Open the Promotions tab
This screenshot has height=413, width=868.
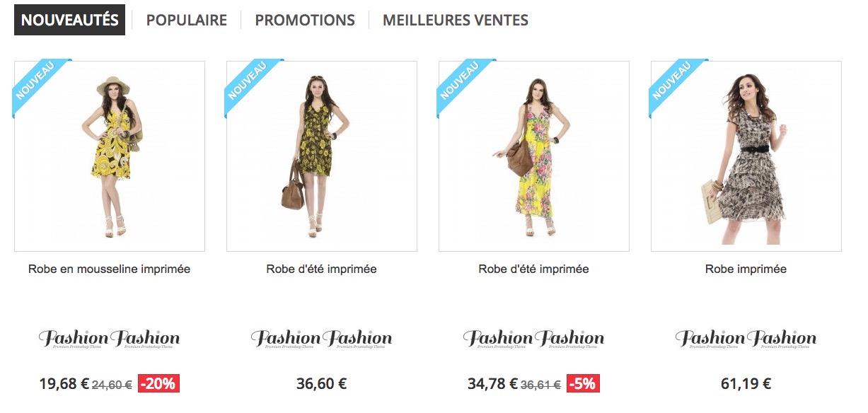[305, 21]
